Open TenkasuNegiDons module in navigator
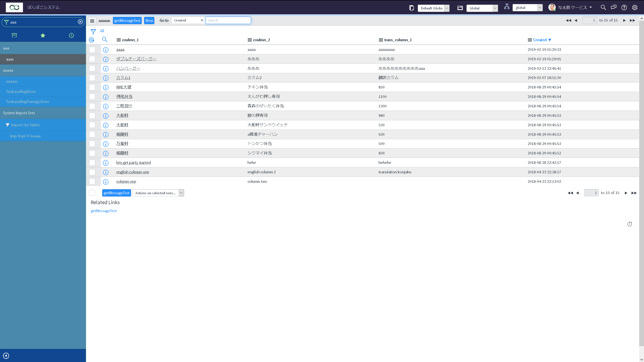The image size is (644, 362). (x=21, y=92)
